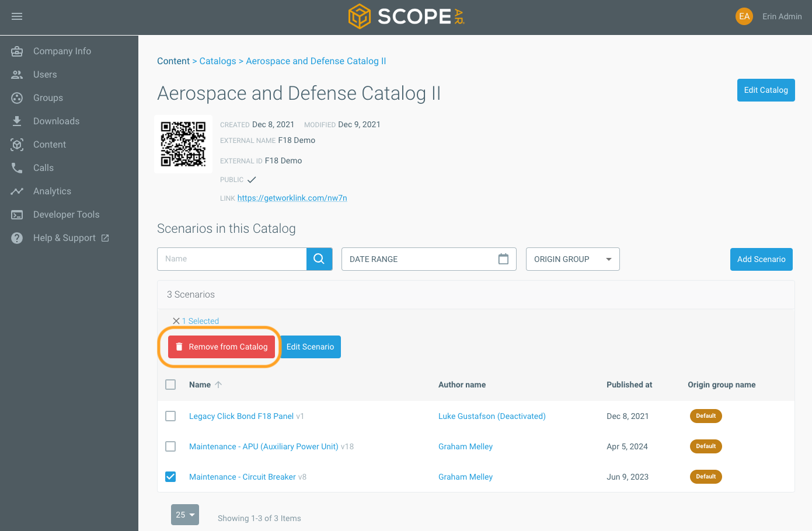Image resolution: width=812 pixels, height=531 pixels.
Task: Click the Content cube icon
Action: click(x=17, y=145)
